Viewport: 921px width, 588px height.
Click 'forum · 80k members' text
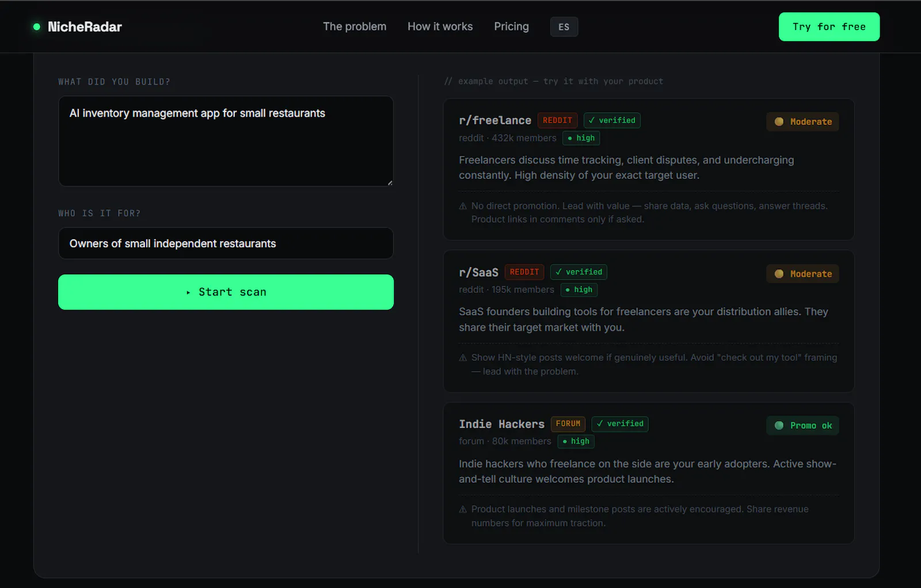click(x=505, y=441)
